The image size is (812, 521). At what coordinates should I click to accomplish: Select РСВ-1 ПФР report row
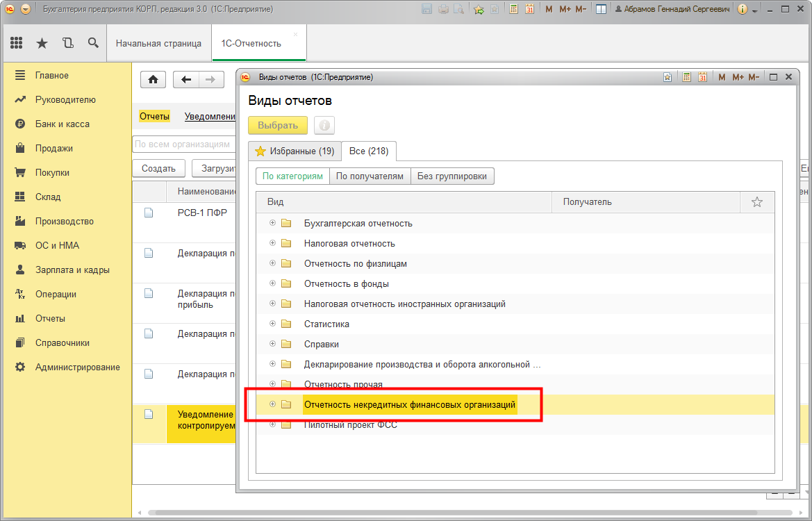pyautogui.click(x=184, y=223)
